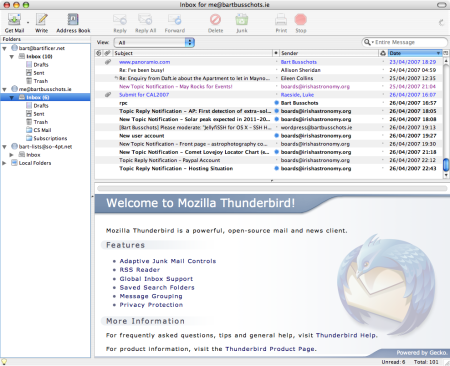Click the Forward toolbar icon

click(x=175, y=20)
